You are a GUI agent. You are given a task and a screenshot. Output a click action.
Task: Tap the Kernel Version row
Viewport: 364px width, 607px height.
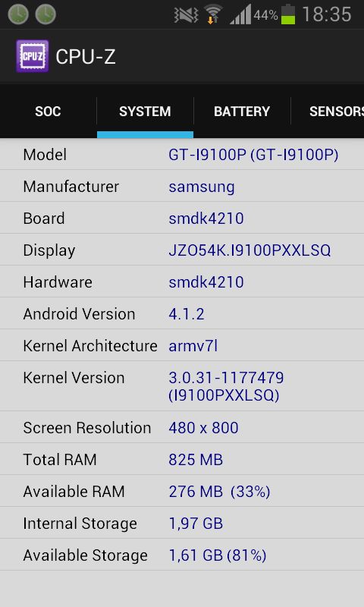[x=182, y=386]
